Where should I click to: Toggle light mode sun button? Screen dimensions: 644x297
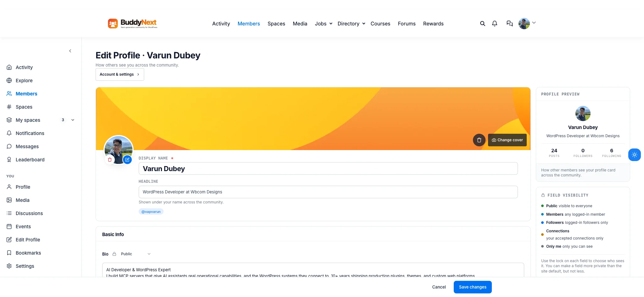635,155
